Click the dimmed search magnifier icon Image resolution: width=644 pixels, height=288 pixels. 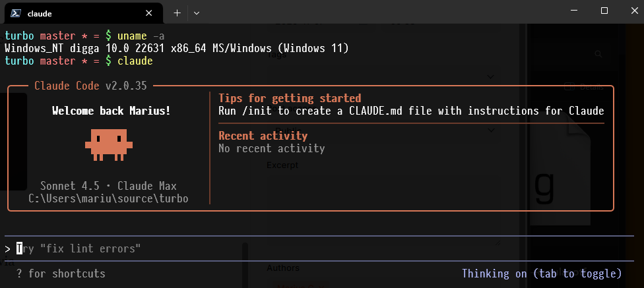pos(598,54)
